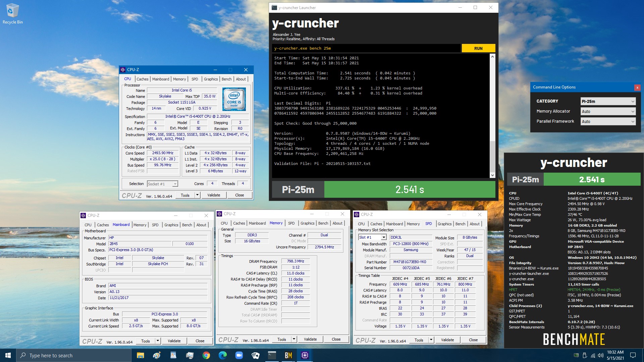Expand the Tools arrow in the Memory window

click(x=294, y=339)
